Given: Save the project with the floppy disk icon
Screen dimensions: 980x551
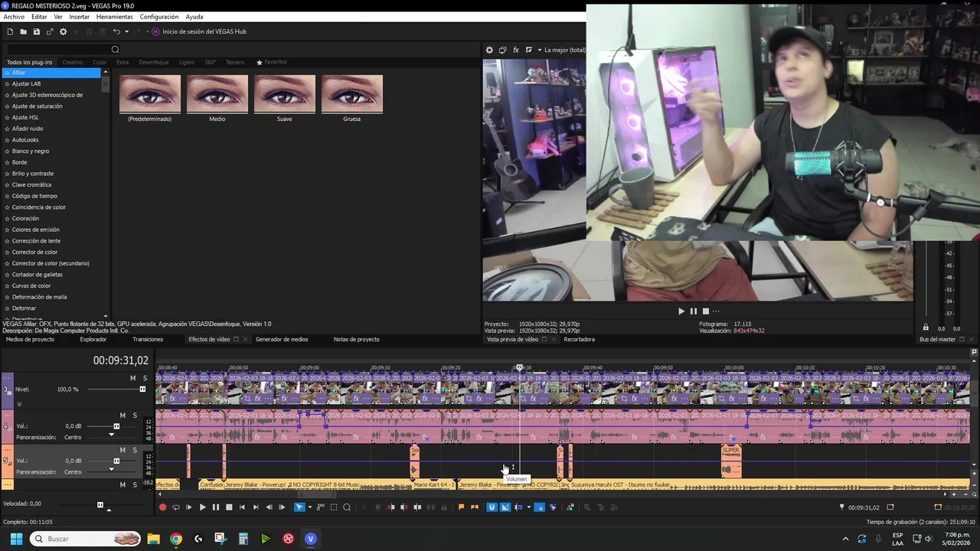Looking at the screenshot, I should pos(36,31).
